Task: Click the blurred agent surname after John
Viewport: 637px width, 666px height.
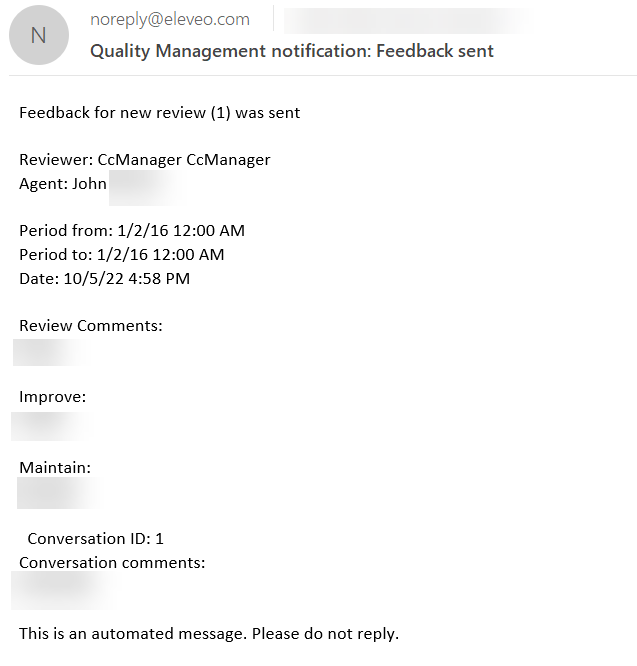Action: [146, 185]
